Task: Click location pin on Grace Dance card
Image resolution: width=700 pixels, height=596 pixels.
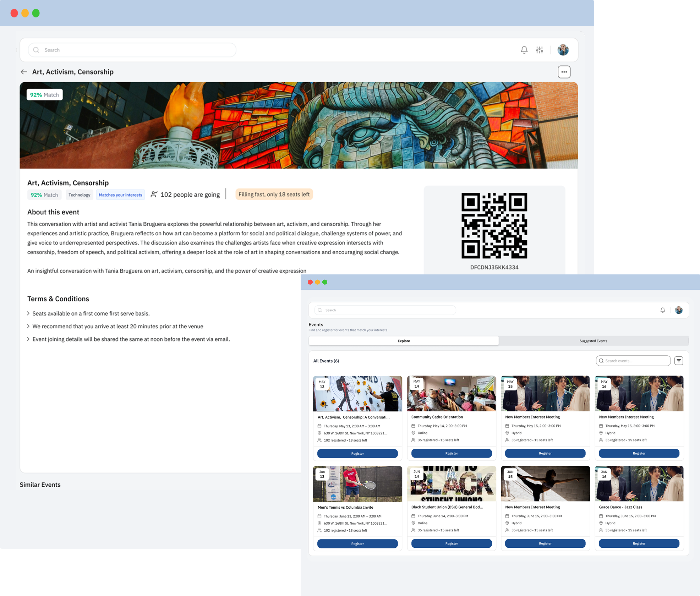Action: tap(601, 523)
